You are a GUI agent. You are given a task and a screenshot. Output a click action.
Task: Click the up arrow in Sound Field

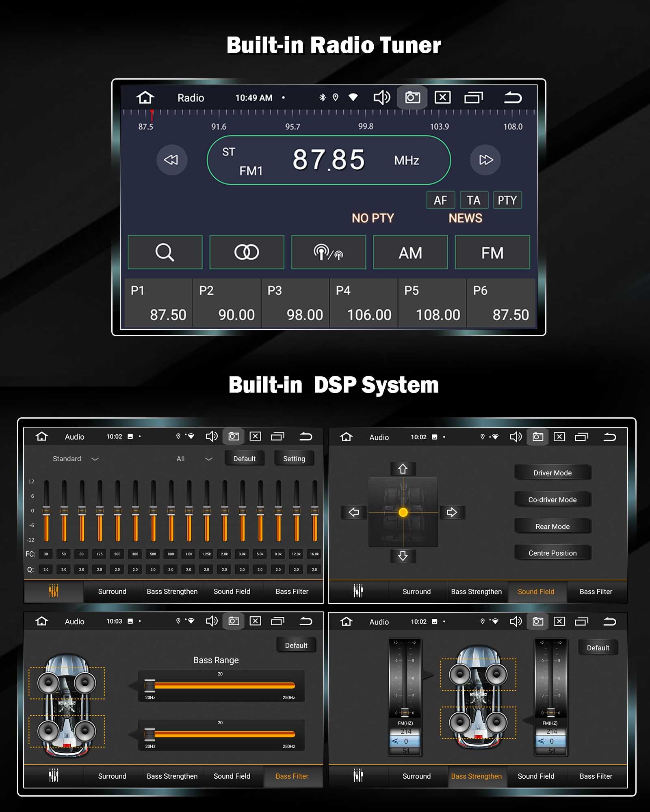(x=403, y=469)
